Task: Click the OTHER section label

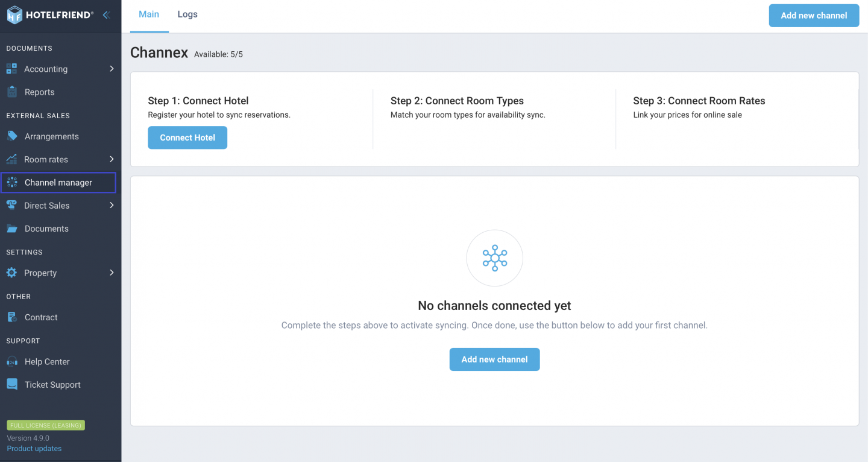Action: coord(18,297)
